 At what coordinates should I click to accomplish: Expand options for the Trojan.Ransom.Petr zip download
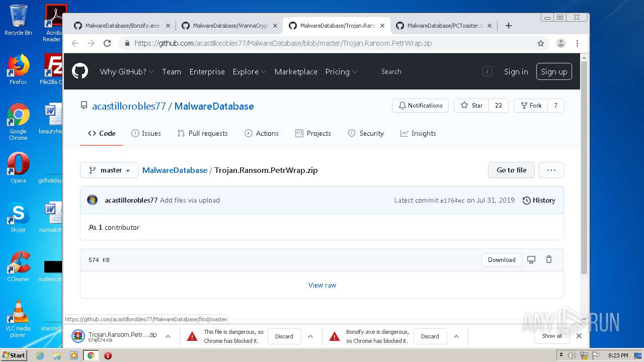coord(168,336)
